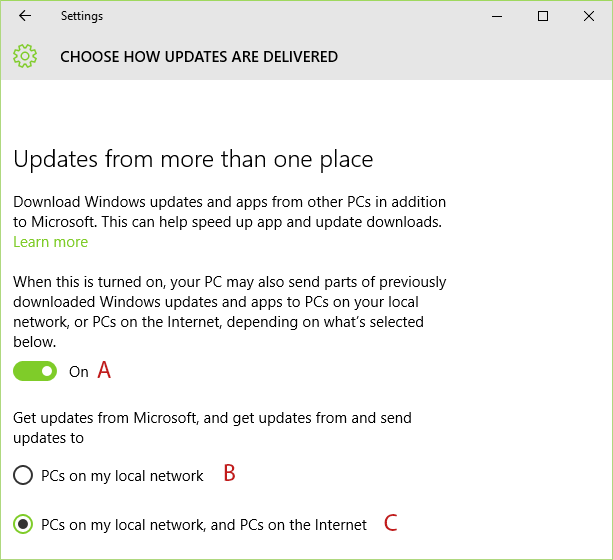Turn off the updates from other PCs toggle
Image resolution: width=613 pixels, height=560 pixels.
(35, 371)
